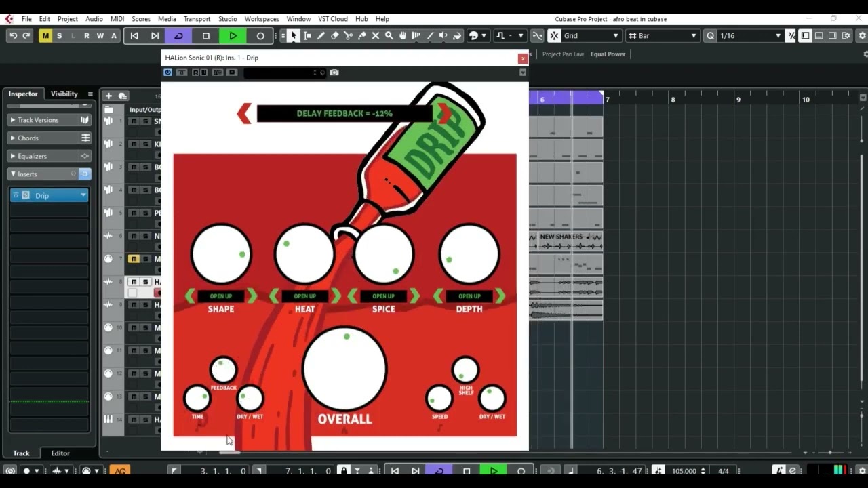
Task: Click Go to Previous Marker in top toolbar
Action: [x=134, y=35]
